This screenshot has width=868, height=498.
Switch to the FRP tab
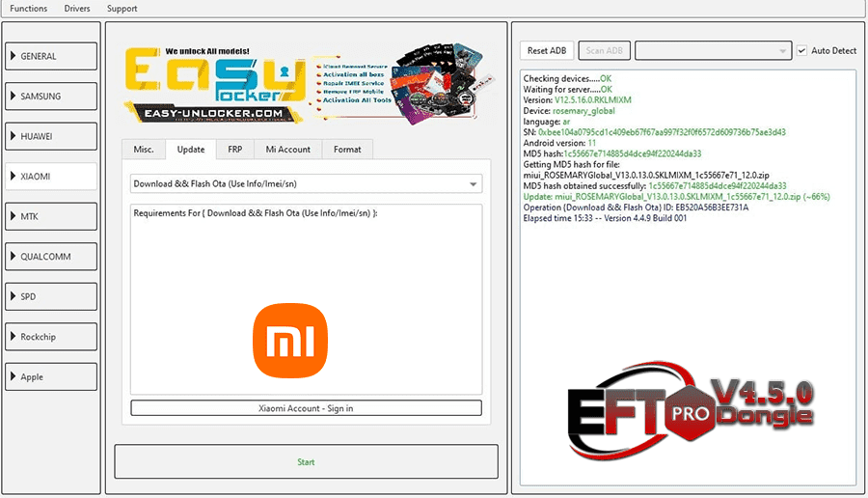pyautogui.click(x=234, y=150)
